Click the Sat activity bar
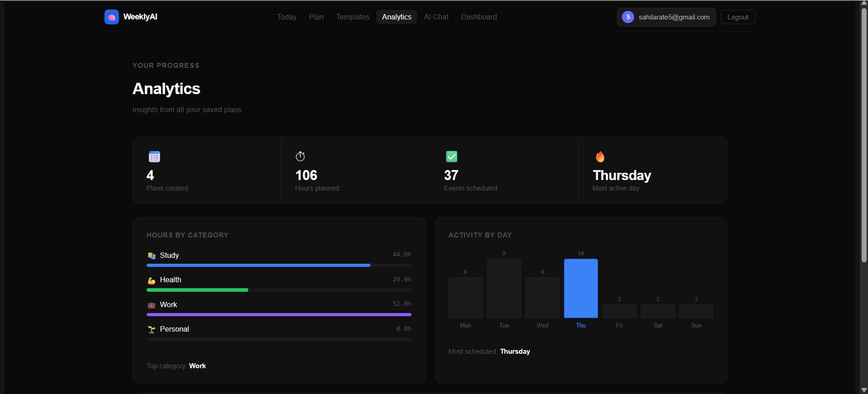868x394 pixels. [x=658, y=311]
